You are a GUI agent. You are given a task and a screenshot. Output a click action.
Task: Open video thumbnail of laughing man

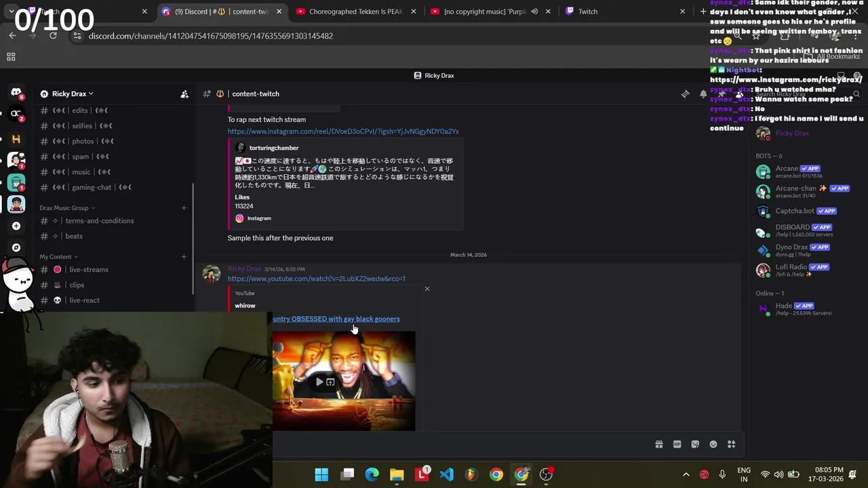coord(344,381)
